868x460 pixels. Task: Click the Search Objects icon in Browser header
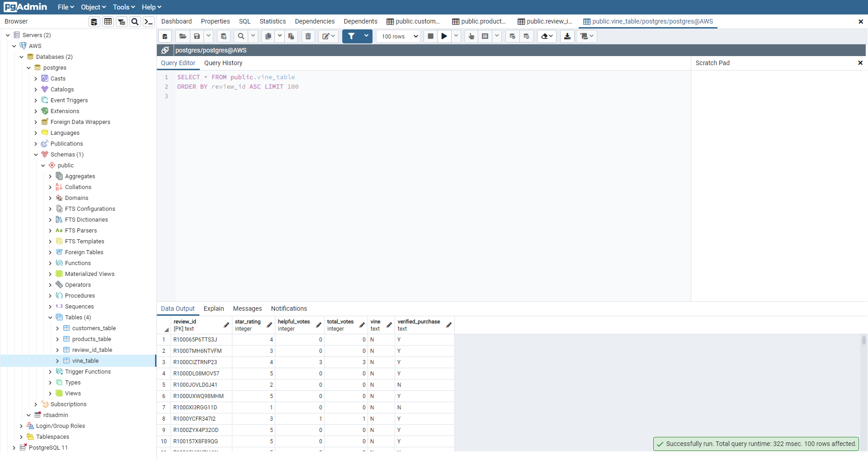(x=135, y=22)
